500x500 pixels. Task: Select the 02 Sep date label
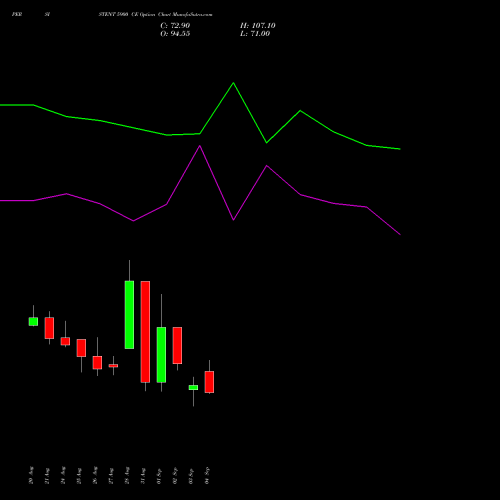click(x=175, y=475)
